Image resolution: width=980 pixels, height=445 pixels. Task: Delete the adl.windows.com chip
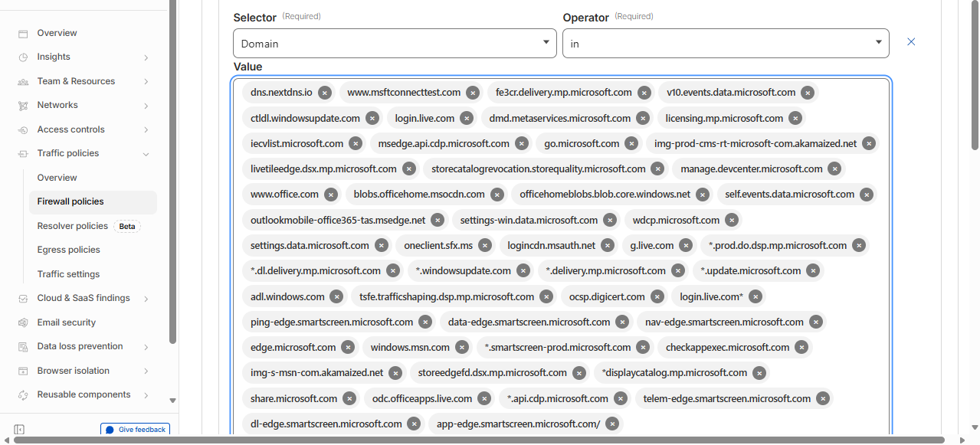[x=337, y=296]
